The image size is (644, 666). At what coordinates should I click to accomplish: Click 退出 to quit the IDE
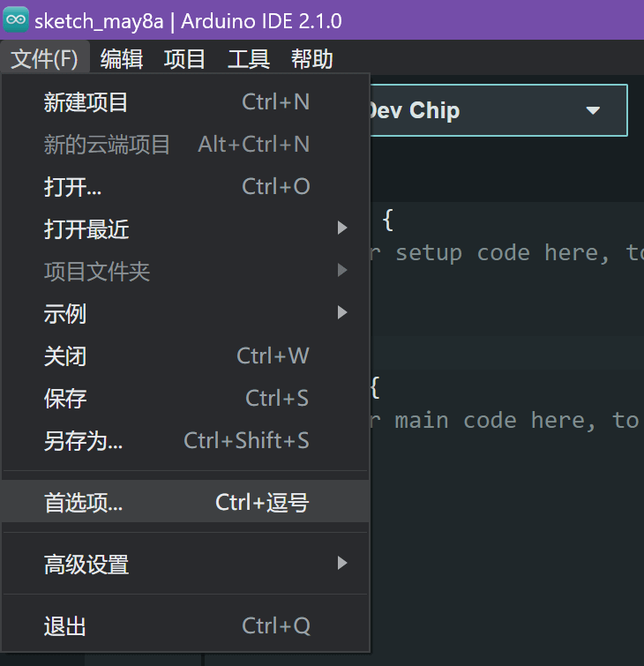65,626
